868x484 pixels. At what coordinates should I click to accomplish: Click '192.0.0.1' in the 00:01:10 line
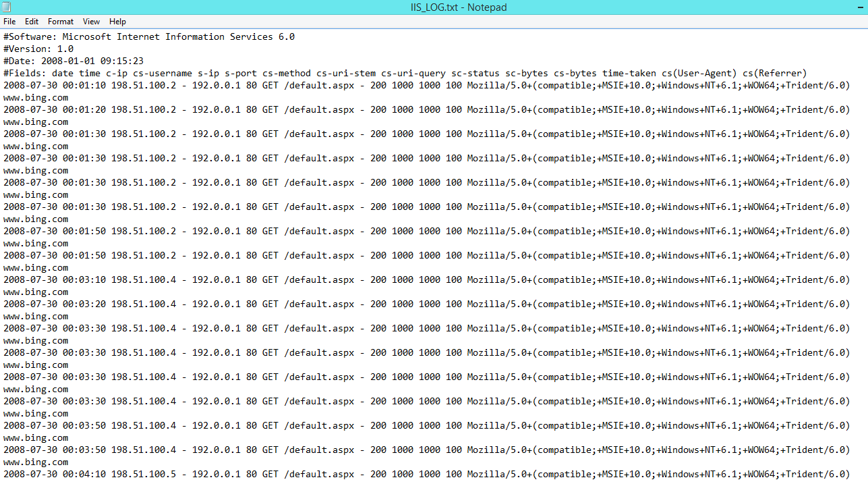[216, 86]
